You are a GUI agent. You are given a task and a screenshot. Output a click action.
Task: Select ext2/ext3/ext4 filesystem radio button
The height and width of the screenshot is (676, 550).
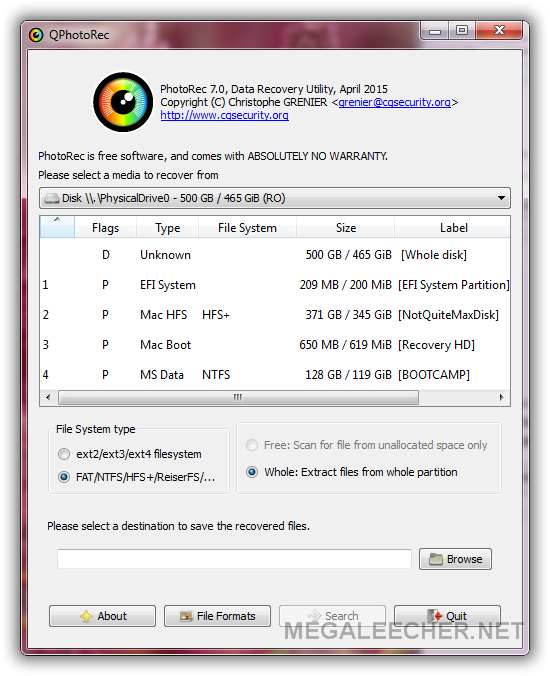tap(64, 454)
